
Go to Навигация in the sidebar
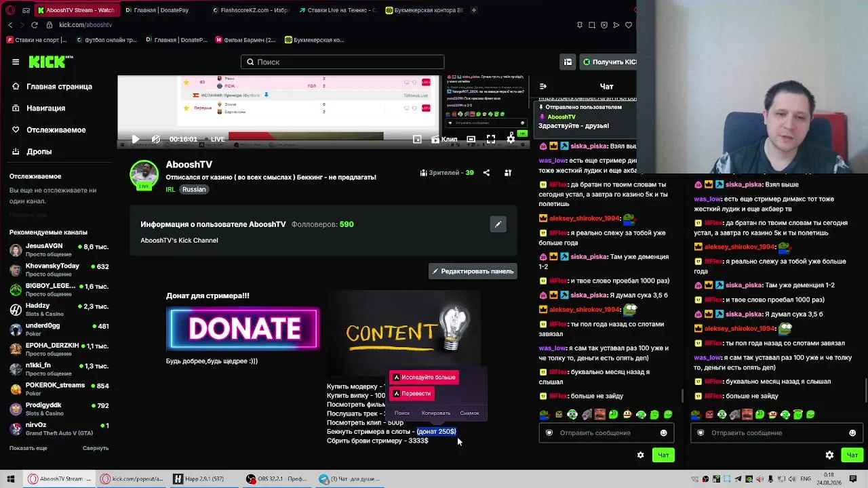[45, 108]
